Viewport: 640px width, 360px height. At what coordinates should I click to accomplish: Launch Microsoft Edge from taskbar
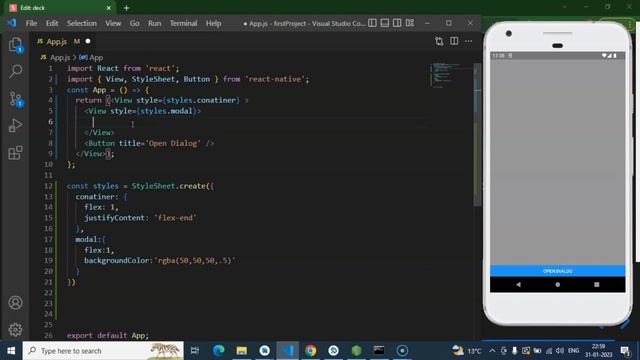[219, 351]
